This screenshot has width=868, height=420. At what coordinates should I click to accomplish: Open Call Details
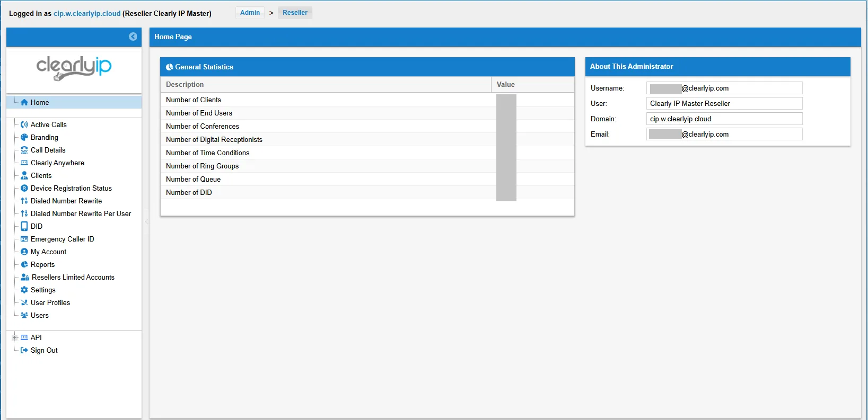coord(48,150)
